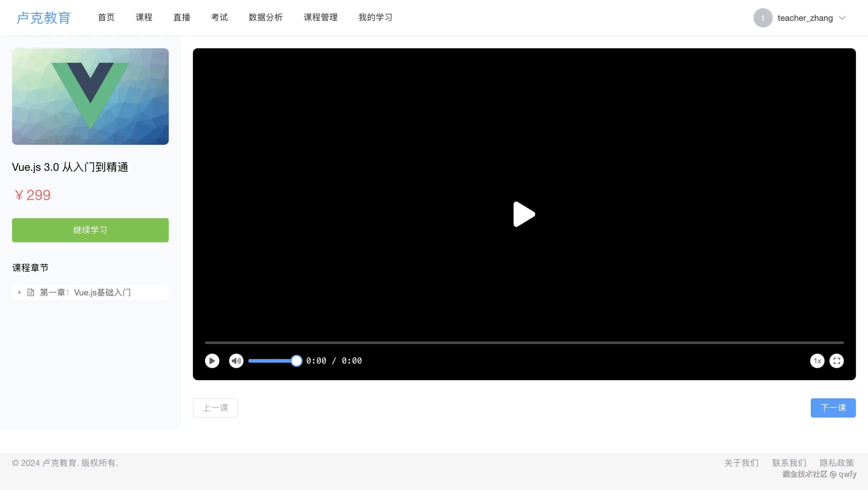Click the chapter document icon
The image size is (868, 490).
[x=31, y=292]
